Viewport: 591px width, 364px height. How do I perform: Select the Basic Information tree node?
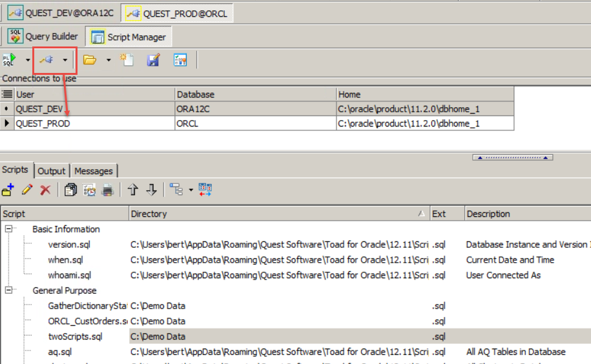(x=66, y=229)
